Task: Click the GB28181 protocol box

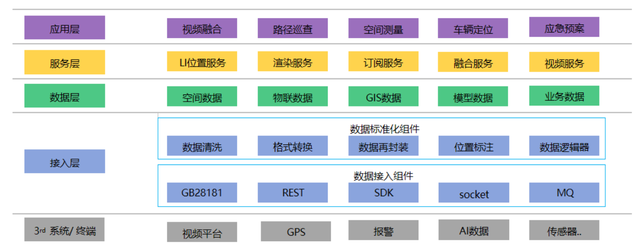Action: pyautogui.click(x=202, y=193)
